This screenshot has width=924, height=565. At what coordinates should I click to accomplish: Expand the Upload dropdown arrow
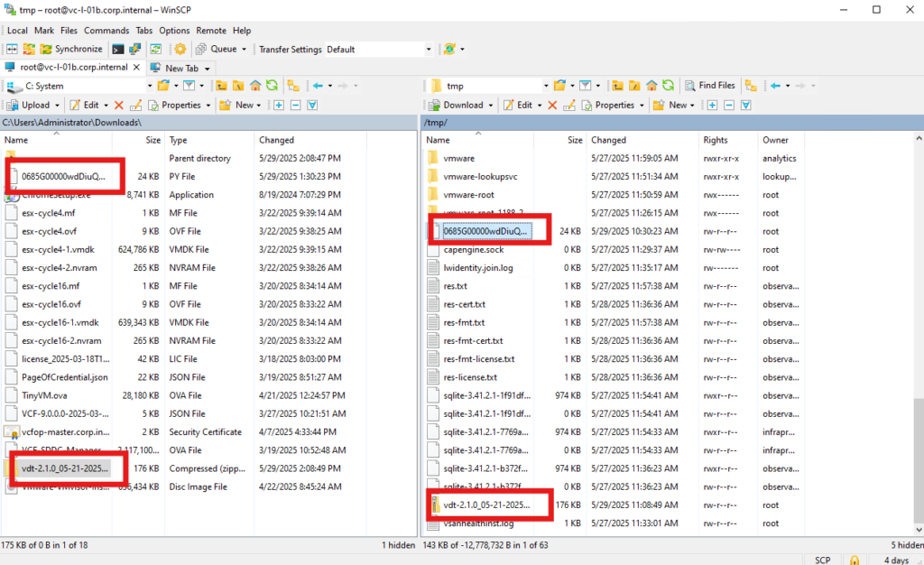(57, 106)
